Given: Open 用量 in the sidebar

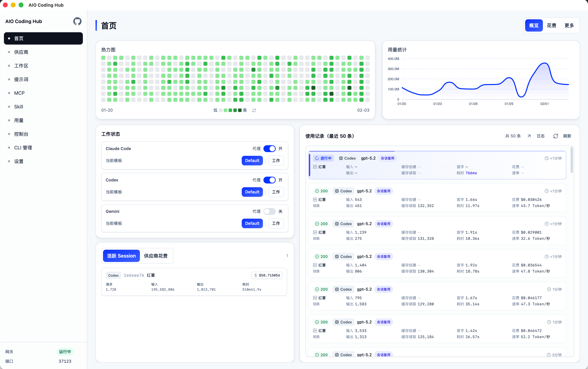Looking at the screenshot, I should [x=43, y=120].
